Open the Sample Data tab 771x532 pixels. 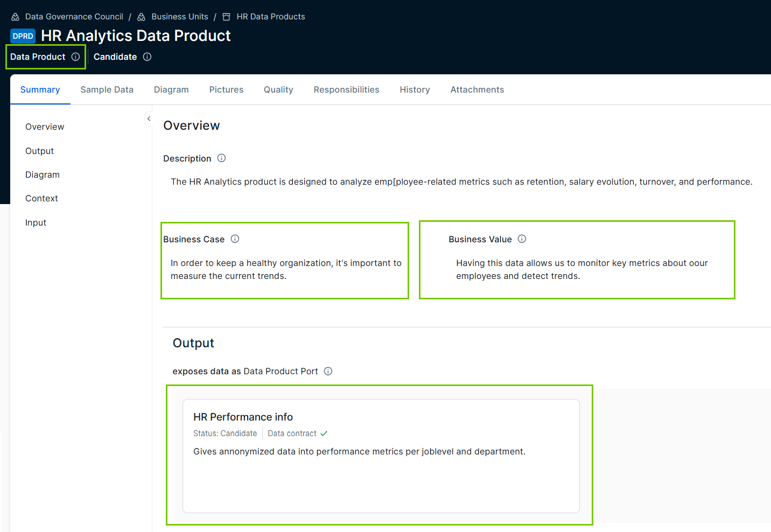(107, 89)
